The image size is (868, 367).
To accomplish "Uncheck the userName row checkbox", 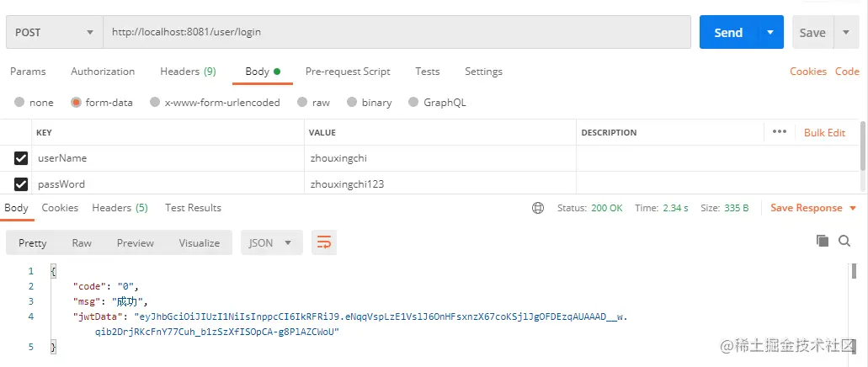I will coord(20,158).
